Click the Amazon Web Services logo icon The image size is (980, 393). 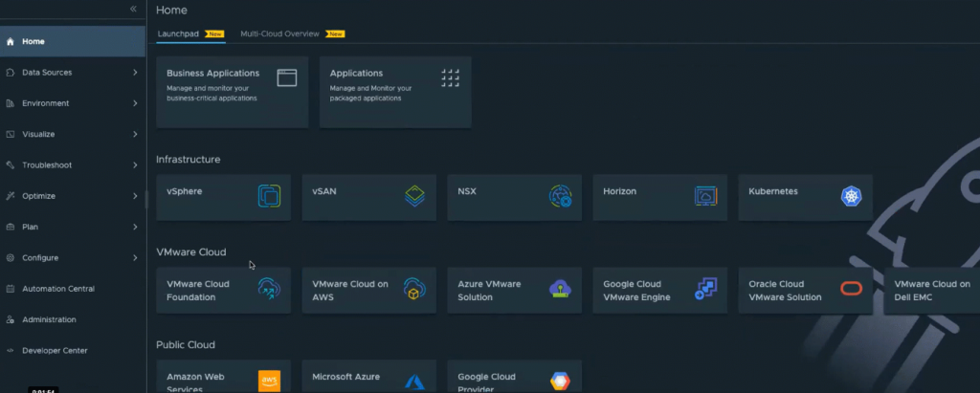pos(269,382)
